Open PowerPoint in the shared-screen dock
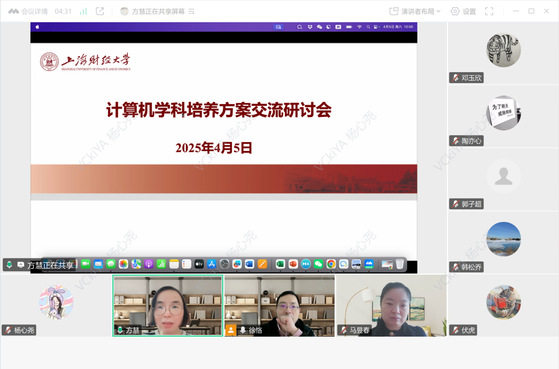 tap(293, 264)
